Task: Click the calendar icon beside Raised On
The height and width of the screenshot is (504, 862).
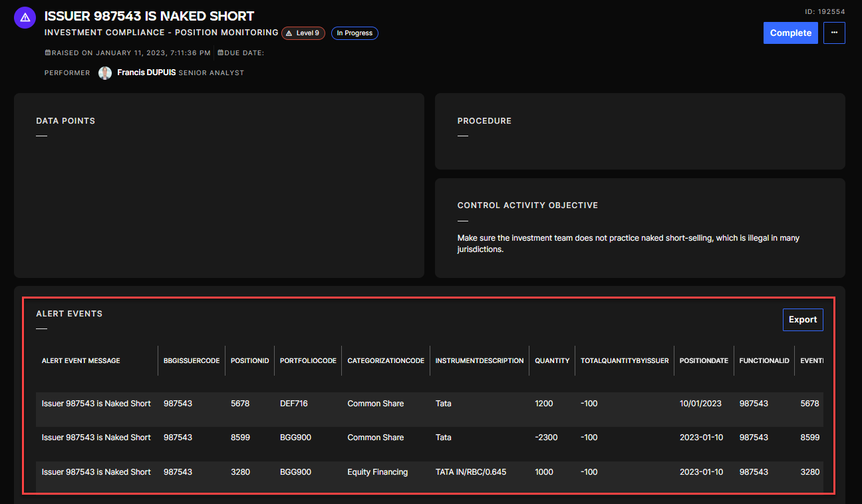Action: click(x=47, y=53)
